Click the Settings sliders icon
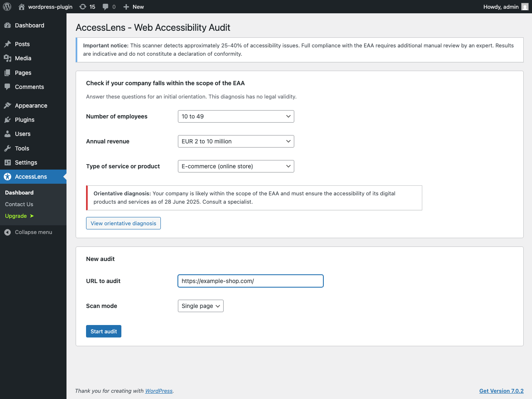532x399 pixels. (7, 163)
